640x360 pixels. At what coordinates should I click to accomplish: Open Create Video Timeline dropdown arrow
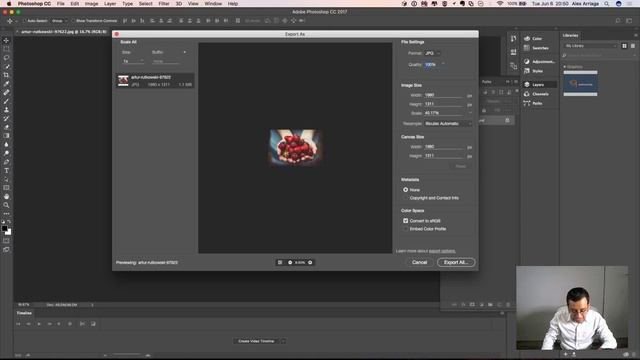(283, 341)
